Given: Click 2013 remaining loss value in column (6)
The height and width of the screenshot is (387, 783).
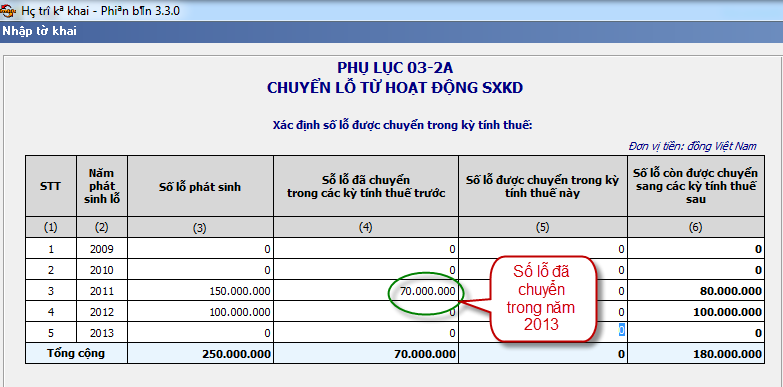Looking at the screenshot, I should coord(696,333).
